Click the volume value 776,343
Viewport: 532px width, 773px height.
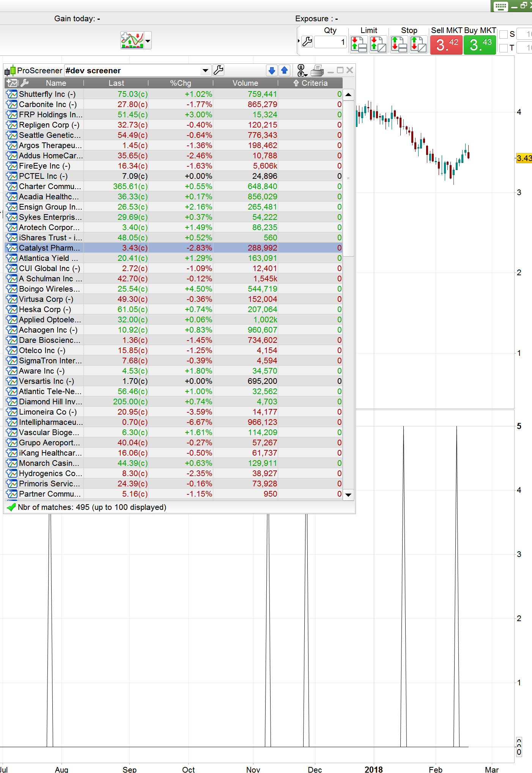(263, 135)
